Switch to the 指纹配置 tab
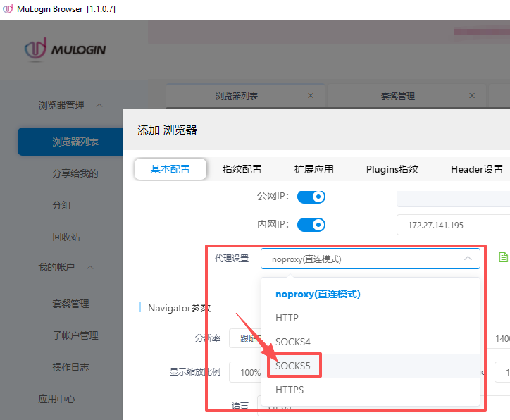Image resolution: width=510 pixels, height=420 pixels. pos(242,169)
